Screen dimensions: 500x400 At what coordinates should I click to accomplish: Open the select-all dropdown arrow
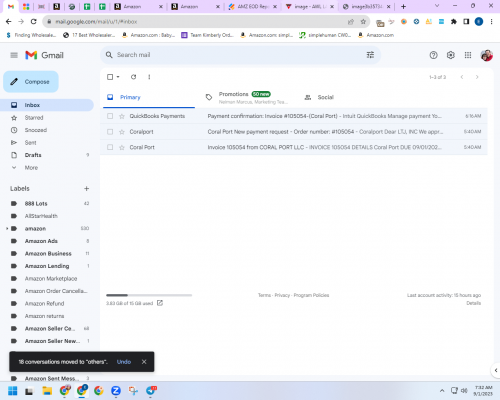point(118,77)
